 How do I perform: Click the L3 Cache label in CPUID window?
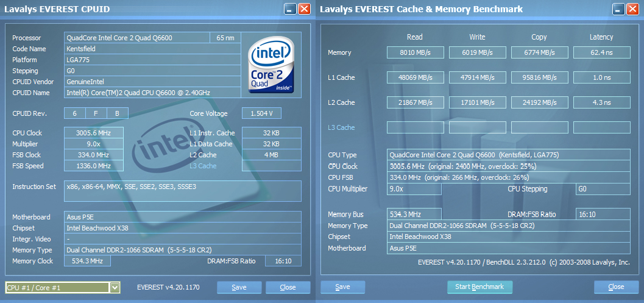(203, 166)
